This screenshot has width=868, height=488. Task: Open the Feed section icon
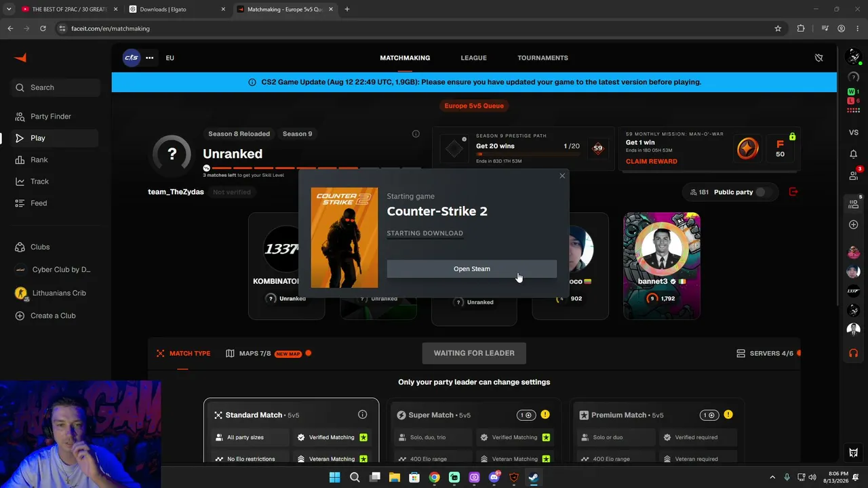pyautogui.click(x=20, y=203)
